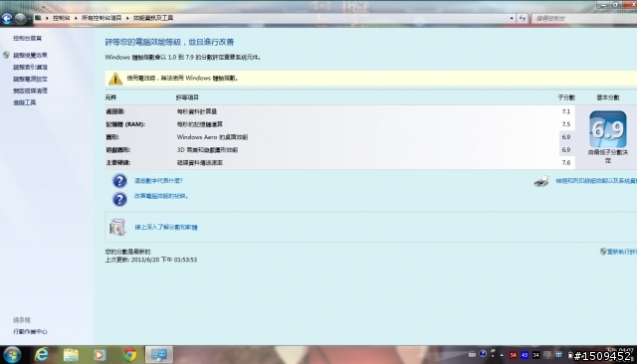Launch Google Chrome from the taskbar
Screen dimensions: 637x364
(129, 355)
